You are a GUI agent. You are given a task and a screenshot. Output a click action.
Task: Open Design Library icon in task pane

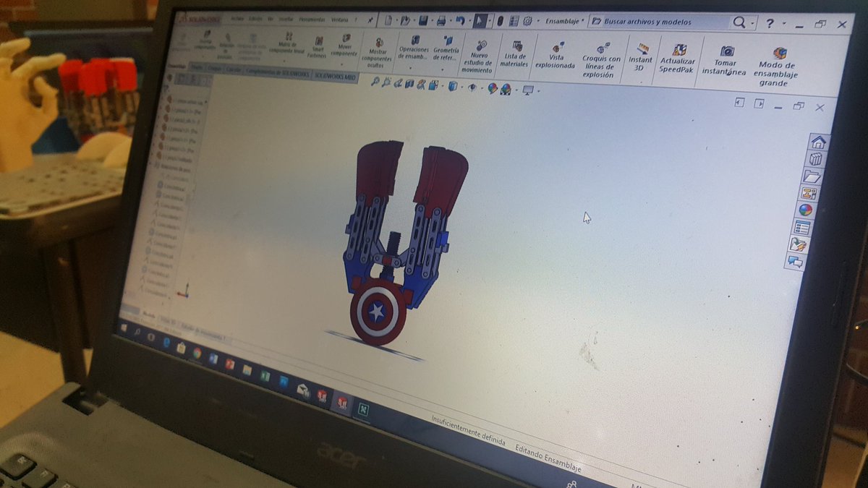(815, 159)
